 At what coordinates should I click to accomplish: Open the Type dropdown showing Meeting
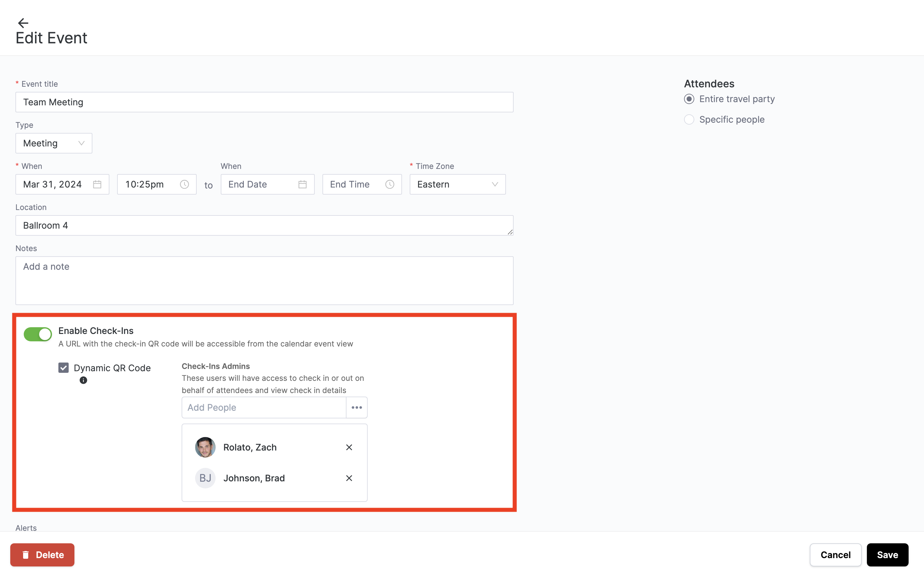click(x=54, y=143)
